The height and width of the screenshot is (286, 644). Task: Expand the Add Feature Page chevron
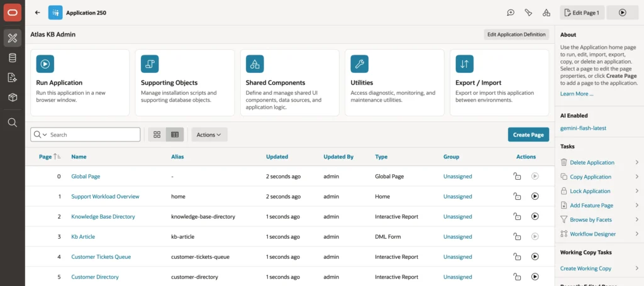637,206
